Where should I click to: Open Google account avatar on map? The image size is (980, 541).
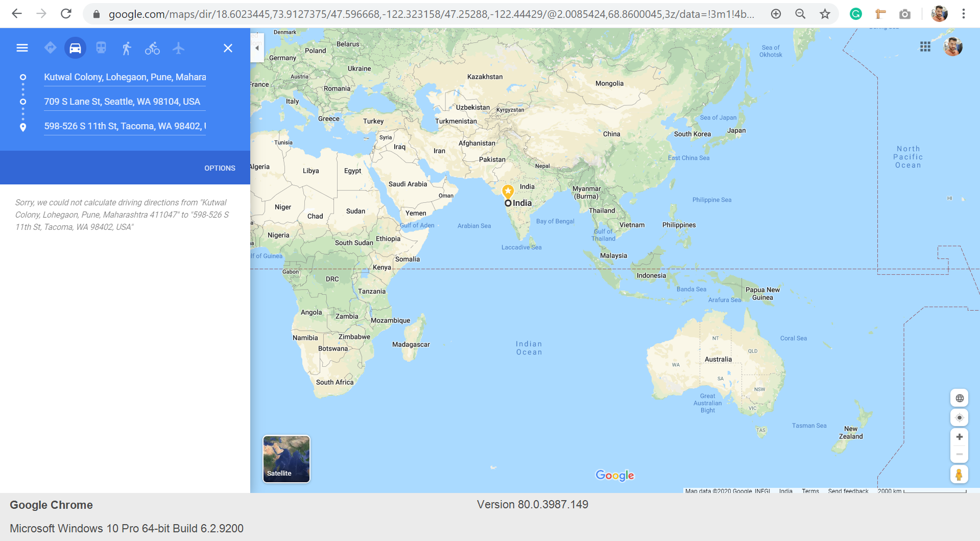952,47
